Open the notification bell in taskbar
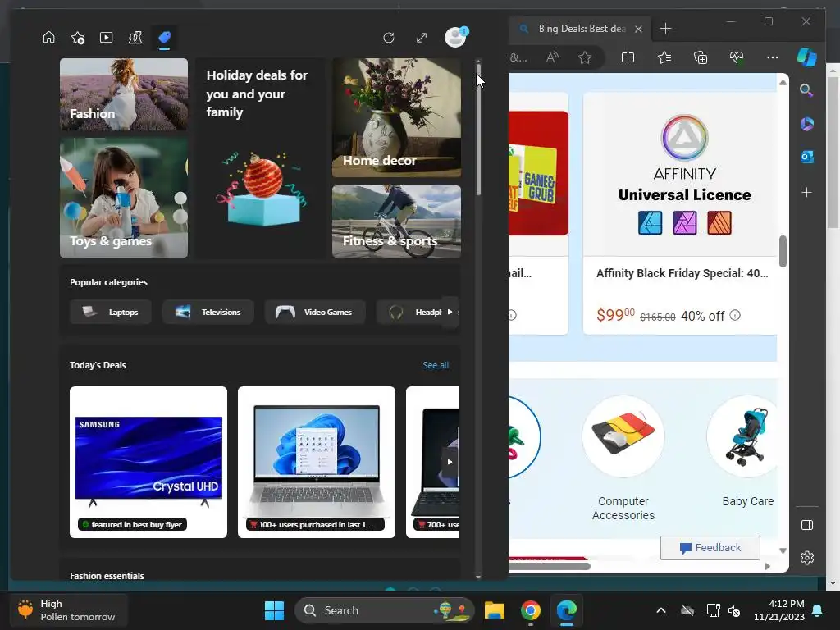The image size is (840, 630). click(818, 610)
